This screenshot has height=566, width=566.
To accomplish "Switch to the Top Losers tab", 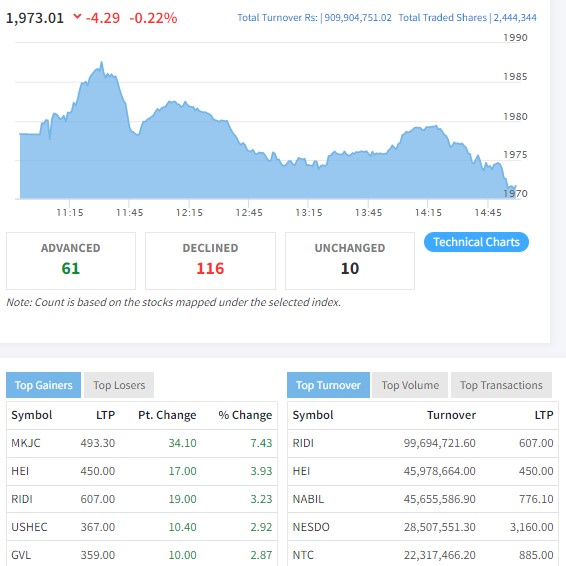I will [x=119, y=385].
